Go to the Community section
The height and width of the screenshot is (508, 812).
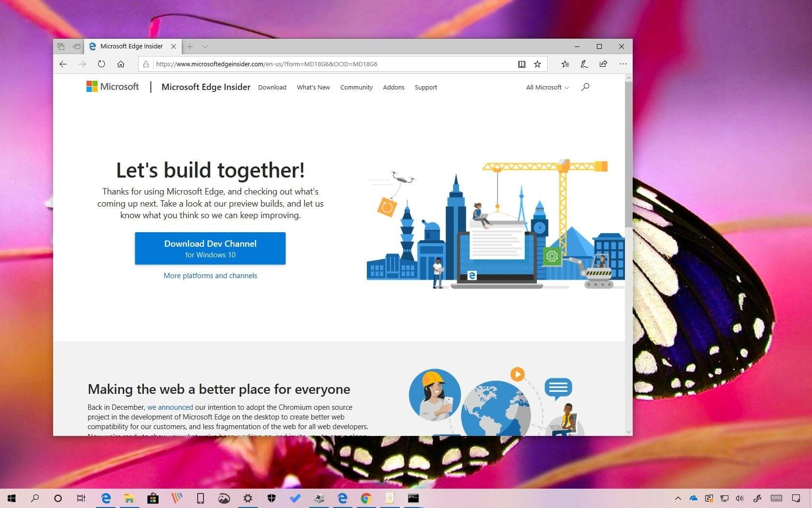356,88
